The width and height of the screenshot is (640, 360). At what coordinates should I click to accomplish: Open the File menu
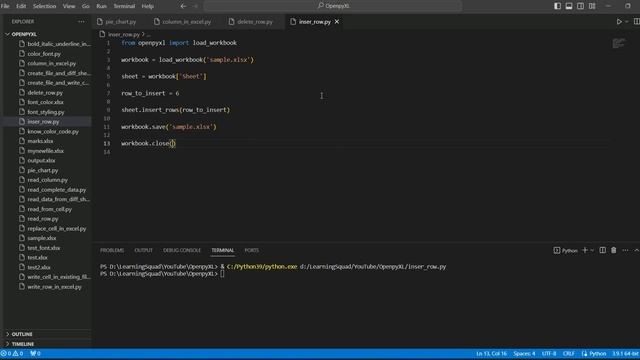tap(5, 6)
